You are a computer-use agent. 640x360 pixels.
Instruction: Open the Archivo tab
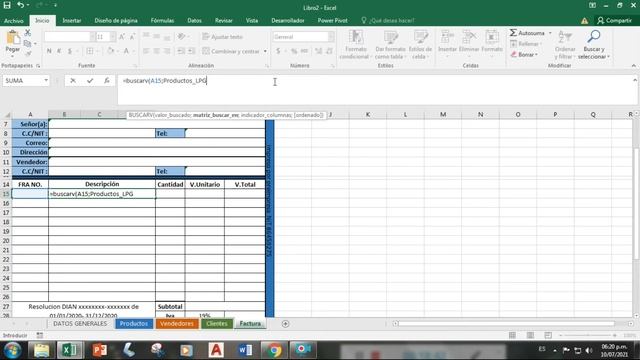[x=13, y=20]
